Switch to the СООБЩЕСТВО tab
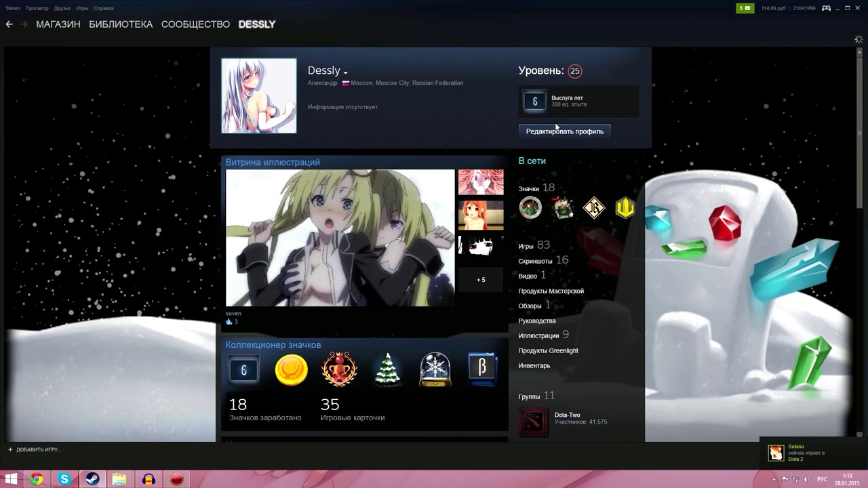Image resolution: width=868 pixels, height=488 pixels. 195,24
